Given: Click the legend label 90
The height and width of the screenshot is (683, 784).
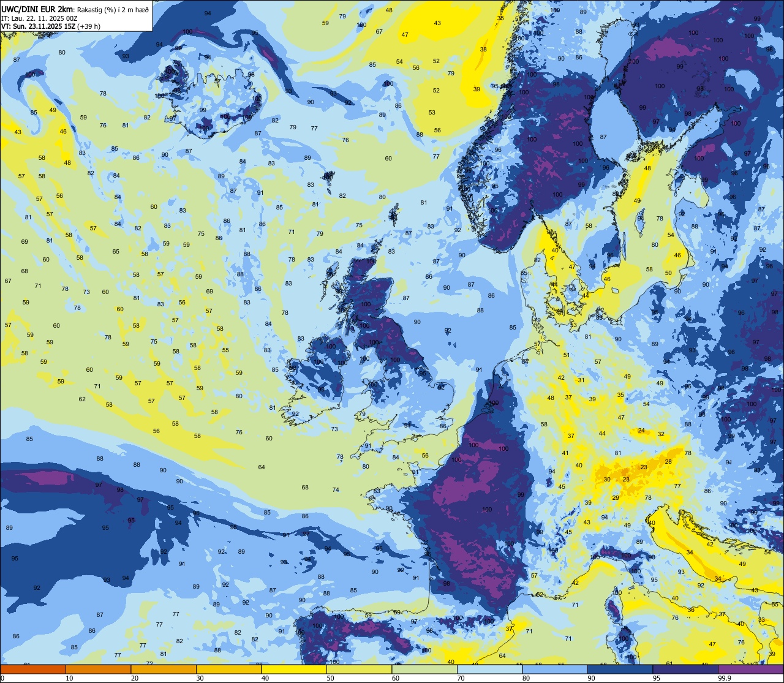Looking at the screenshot, I should coord(591,678).
